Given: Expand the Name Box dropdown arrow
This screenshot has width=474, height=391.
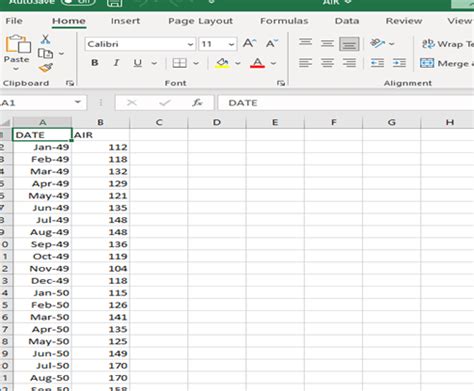Looking at the screenshot, I should point(78,102).
